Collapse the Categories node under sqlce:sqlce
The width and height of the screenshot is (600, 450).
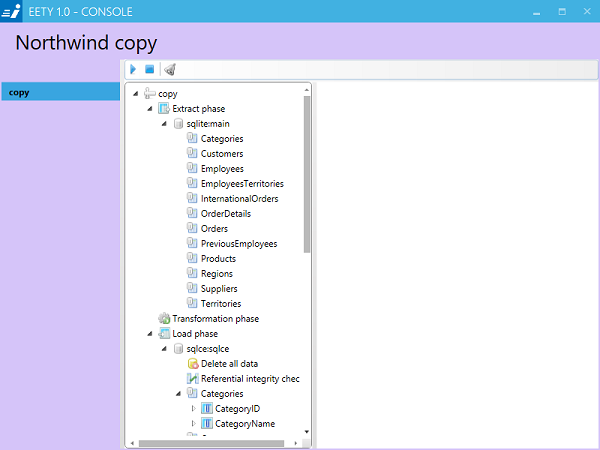(x=179, y=394)
